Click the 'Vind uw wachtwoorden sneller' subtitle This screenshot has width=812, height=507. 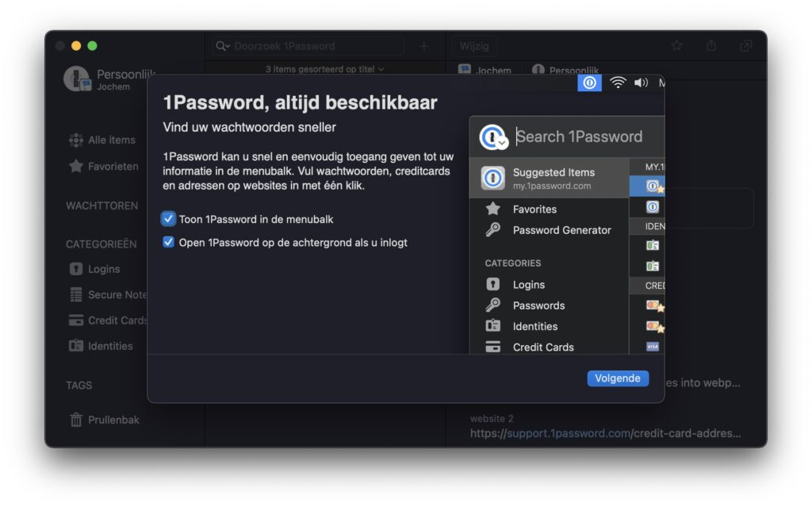tap(250, 128)
